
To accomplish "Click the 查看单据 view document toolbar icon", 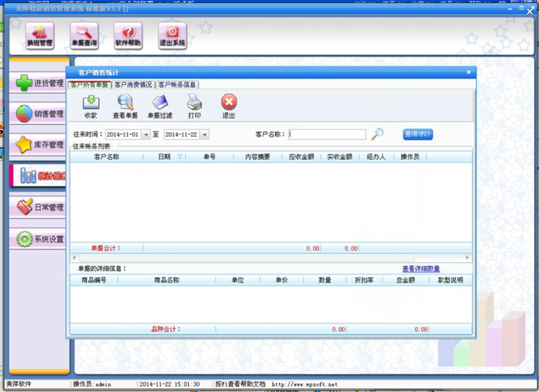I will coord(125,107).
